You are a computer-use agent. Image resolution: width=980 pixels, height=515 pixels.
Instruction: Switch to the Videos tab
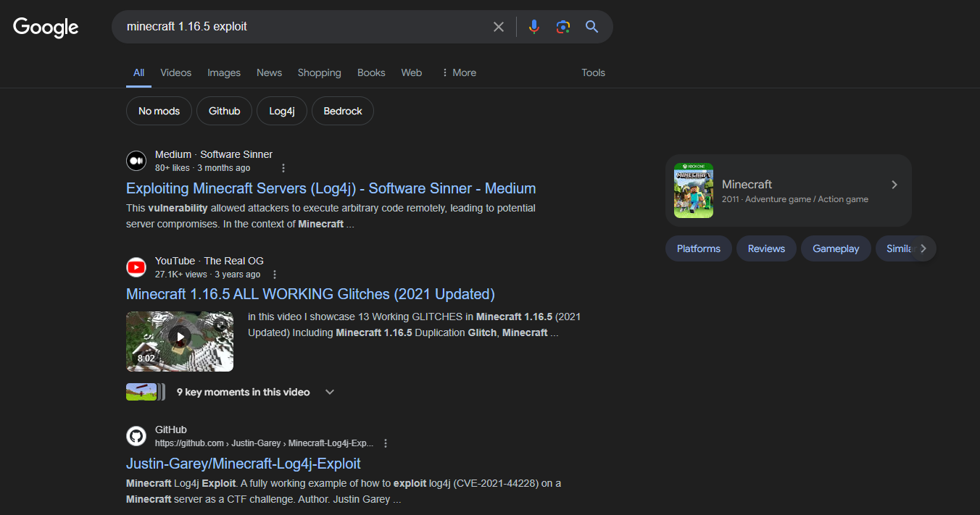tap(176, 72)
